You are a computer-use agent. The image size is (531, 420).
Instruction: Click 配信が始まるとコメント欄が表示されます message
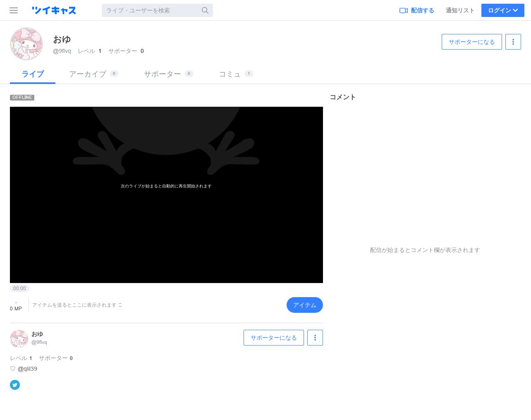click(425, 250)
